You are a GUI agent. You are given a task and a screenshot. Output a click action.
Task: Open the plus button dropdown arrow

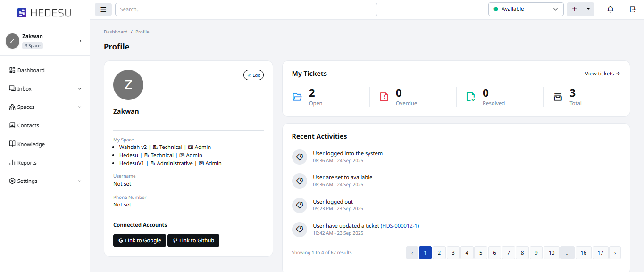[588, 9]
